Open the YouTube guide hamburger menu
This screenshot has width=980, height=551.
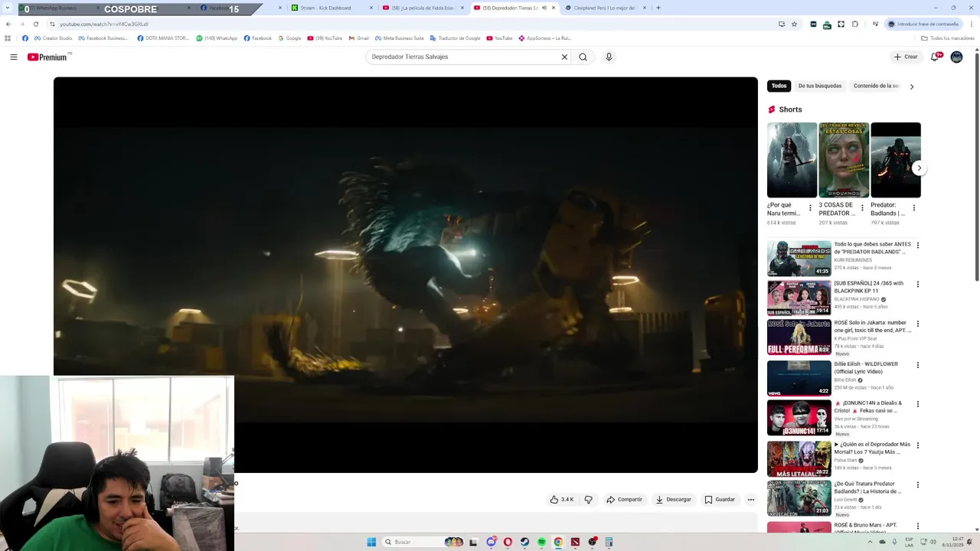tap(14, 57)
